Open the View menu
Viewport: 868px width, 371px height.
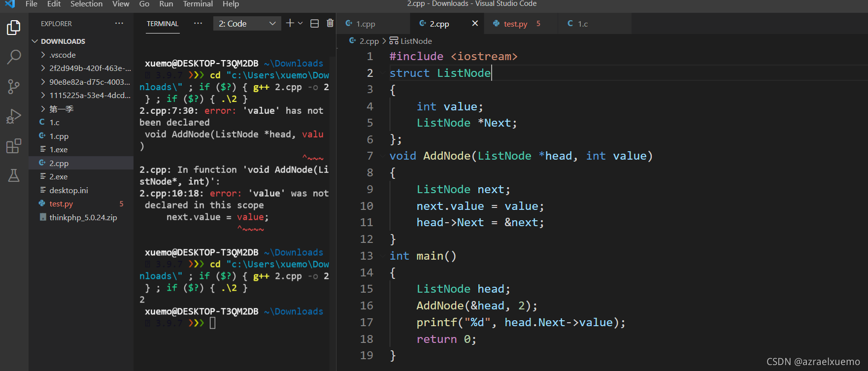pyautogui.click(x=121, y=4)
